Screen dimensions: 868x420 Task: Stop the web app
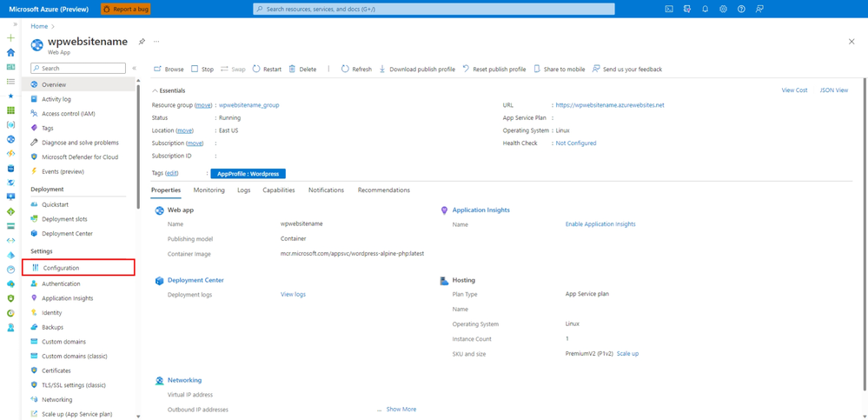(202, 70)
